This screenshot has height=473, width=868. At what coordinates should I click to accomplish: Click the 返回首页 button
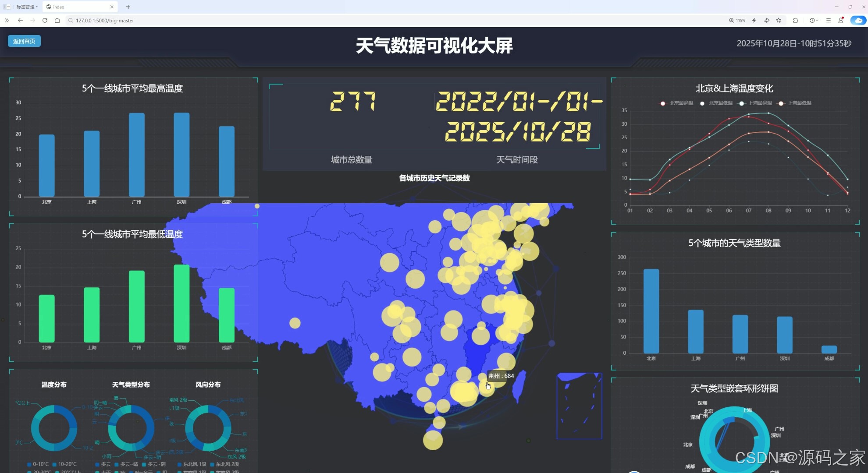pyautogui.click(x=24, y=41)
